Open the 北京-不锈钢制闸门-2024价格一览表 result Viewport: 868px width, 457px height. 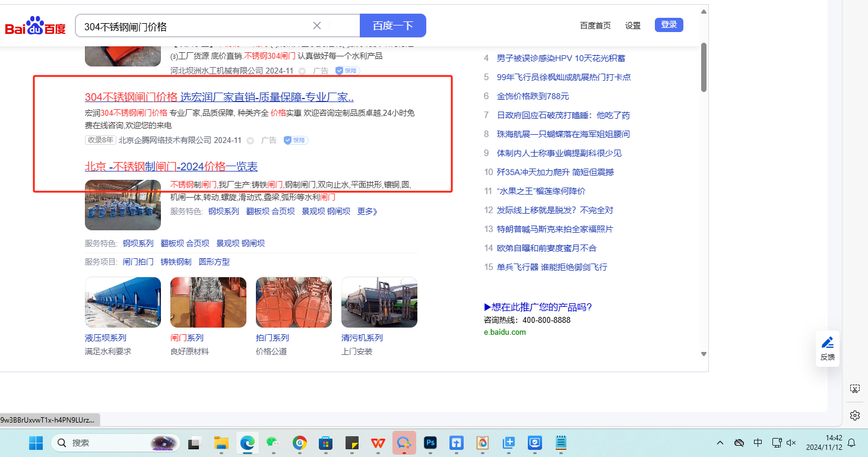click(x=171, y=167)
